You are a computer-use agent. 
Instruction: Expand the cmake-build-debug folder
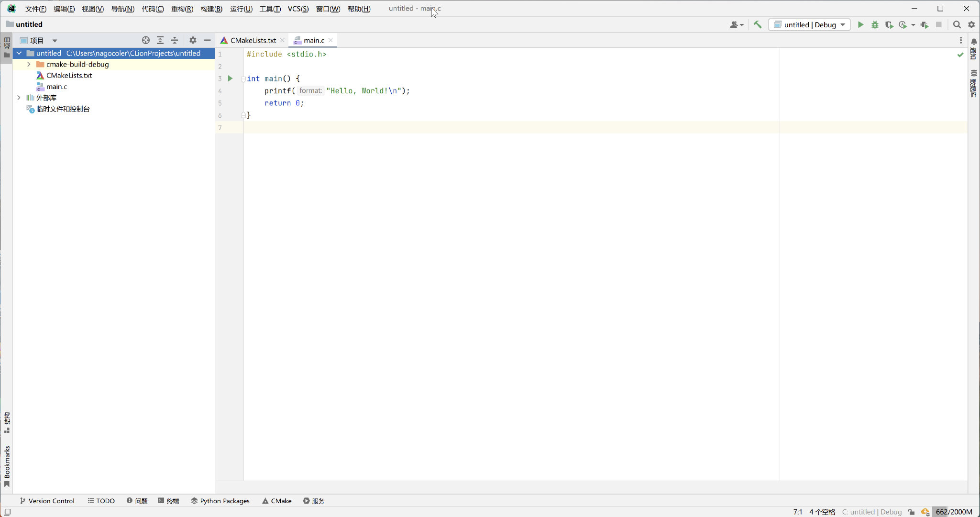(29, 64)
